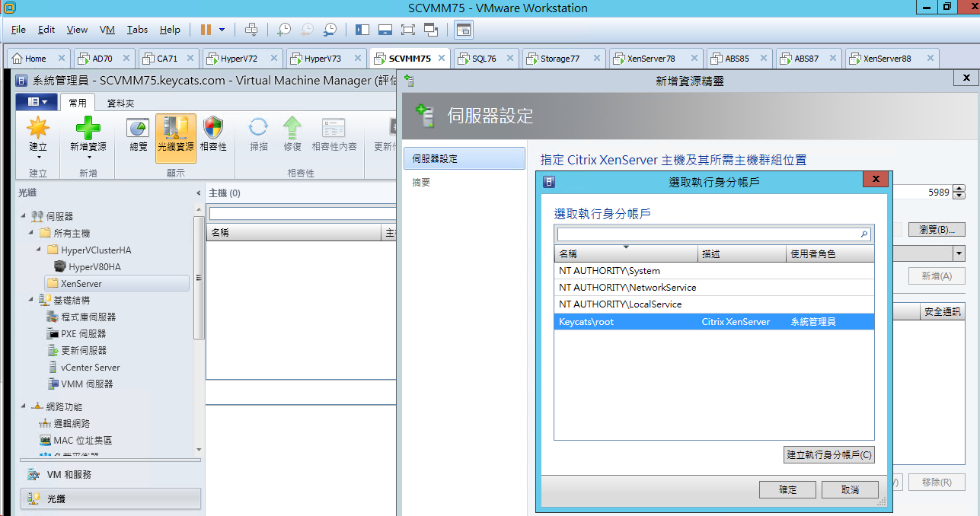Image resolution: width=980 pixels, height=516 pixels.
Task: Open the snapshot manager icon
Action: coord(330,30)
